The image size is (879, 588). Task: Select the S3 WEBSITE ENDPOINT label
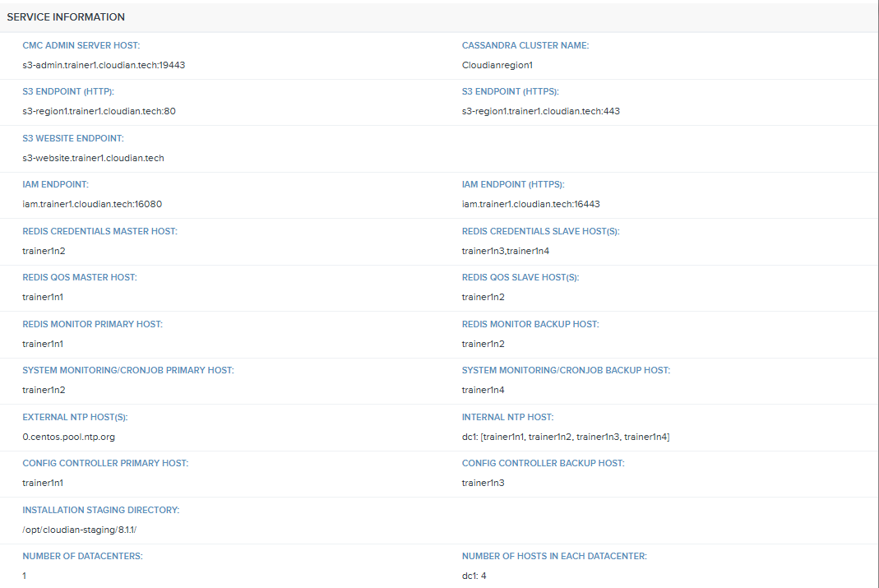pos(73,138)
